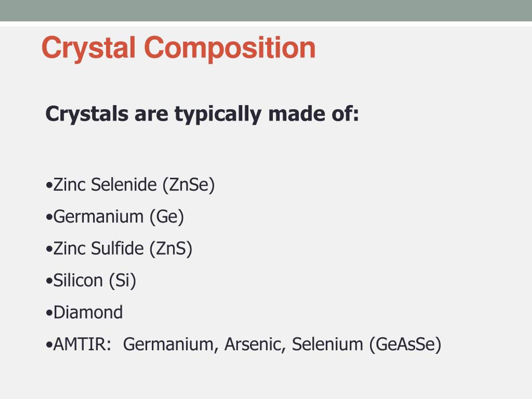
Task: Click the word 'Selenium' in the last bullet
Action: (327, 344)
